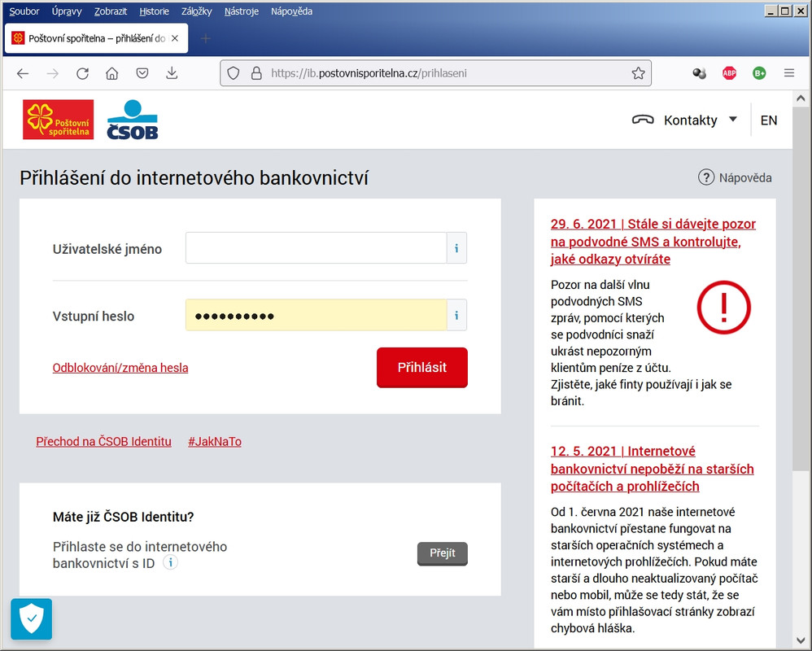Open the downloads arrow icon
The height and width of the screenshot is (651, 812).
pyautogui.click(x=172, y=73)
